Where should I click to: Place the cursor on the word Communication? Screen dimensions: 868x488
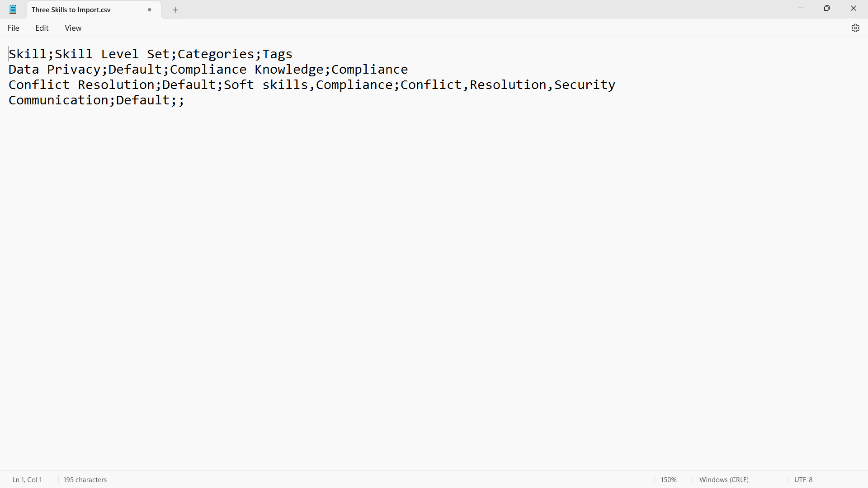pos(58,100)
